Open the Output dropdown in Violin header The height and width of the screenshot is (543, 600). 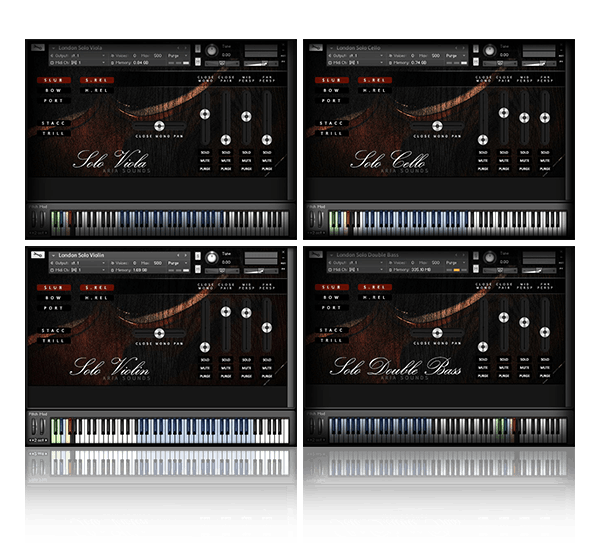coord(103,263)
